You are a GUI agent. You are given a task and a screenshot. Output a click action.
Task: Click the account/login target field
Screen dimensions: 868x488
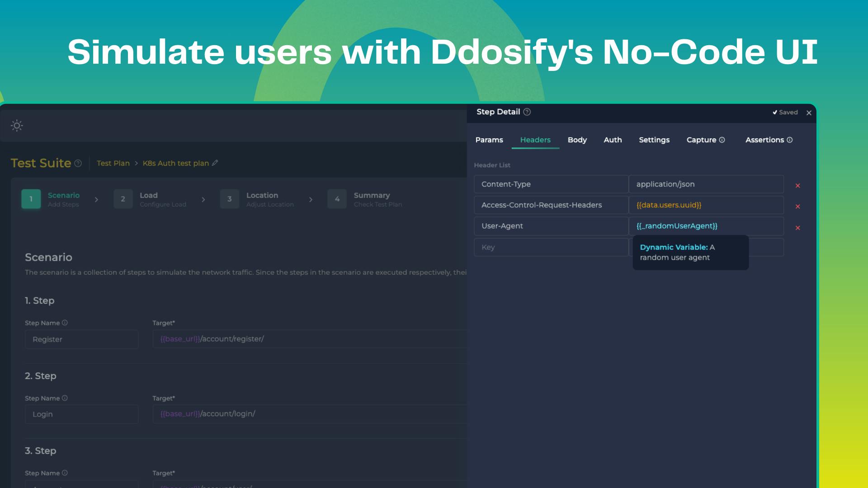(310, 414)
